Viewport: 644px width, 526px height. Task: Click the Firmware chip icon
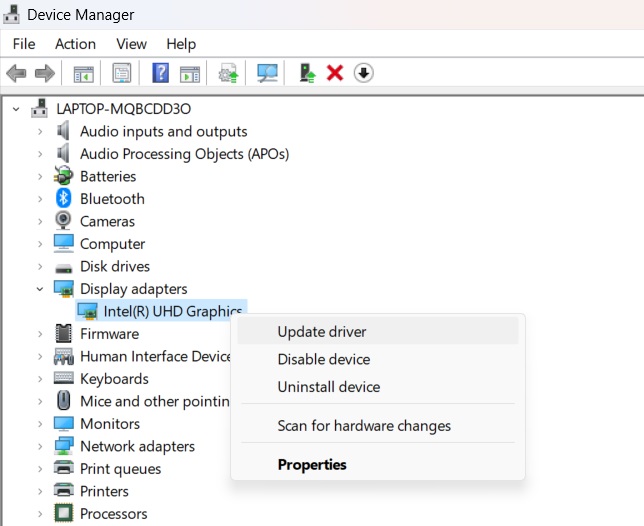63,333
